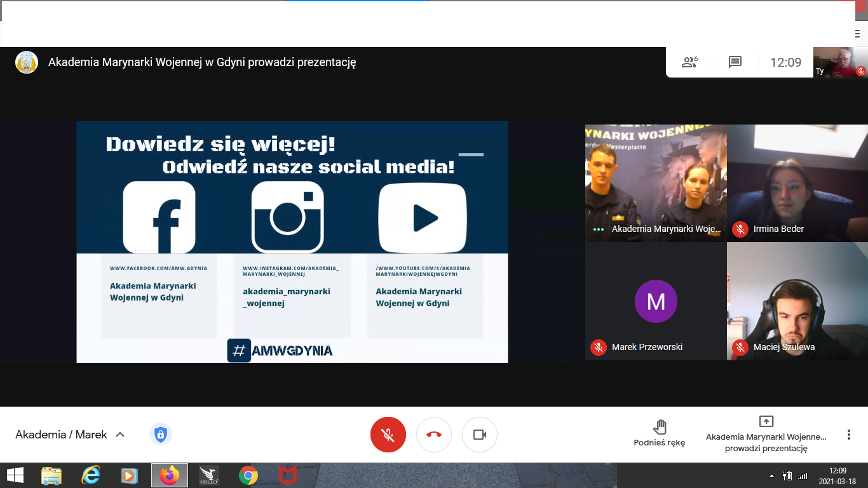Open McAfee from the taskbar
This screenshot has height=488, width=868.
pos(288,475)
